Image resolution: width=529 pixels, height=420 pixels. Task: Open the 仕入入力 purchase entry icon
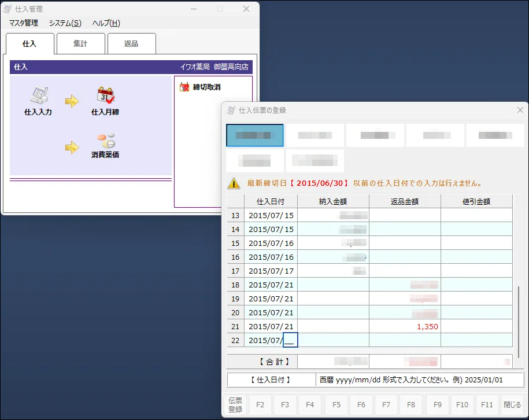(38, 95)
